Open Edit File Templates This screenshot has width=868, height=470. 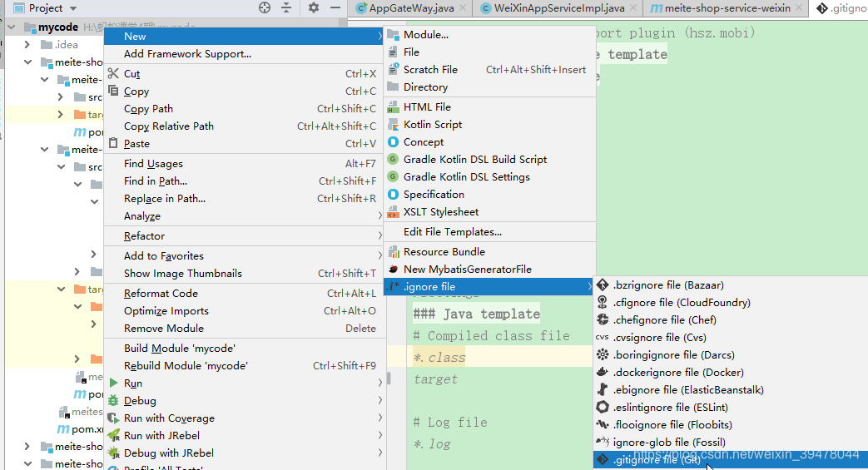click(x=489, y=232)
